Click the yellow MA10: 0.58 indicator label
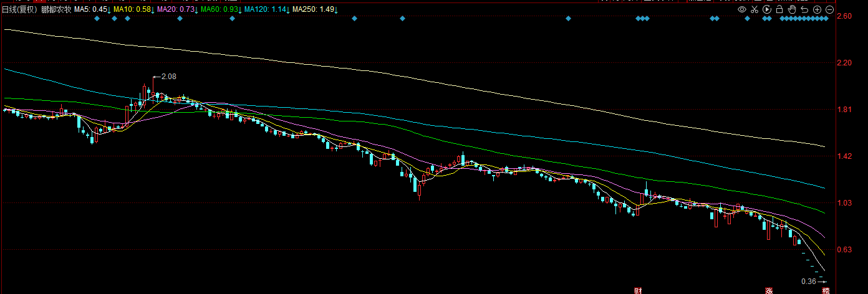The image size is (868, 294). point(132,10)
